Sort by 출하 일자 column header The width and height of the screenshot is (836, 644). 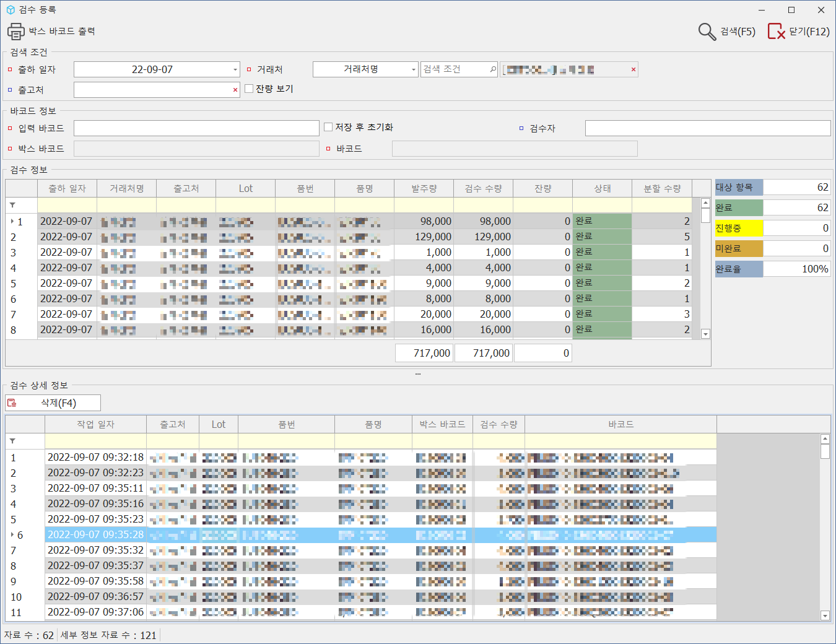(67, 188)
